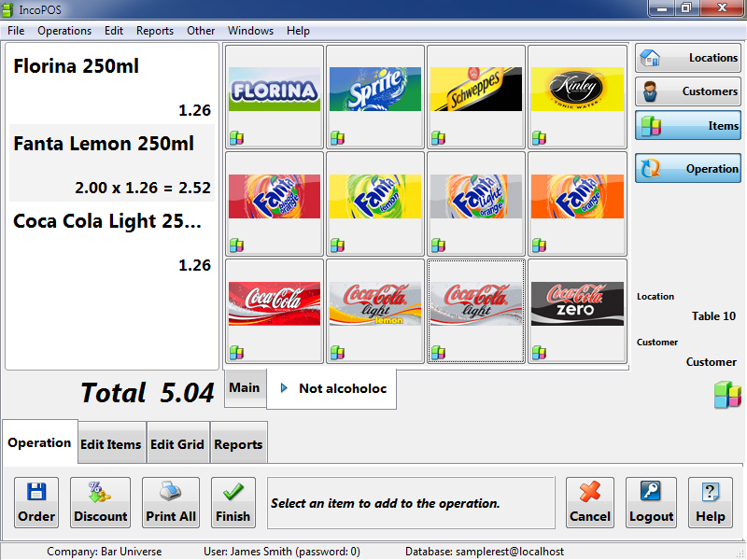The image size is (747, 560).
Task: Apply a Discount to the operation
Action: [101, 503]
